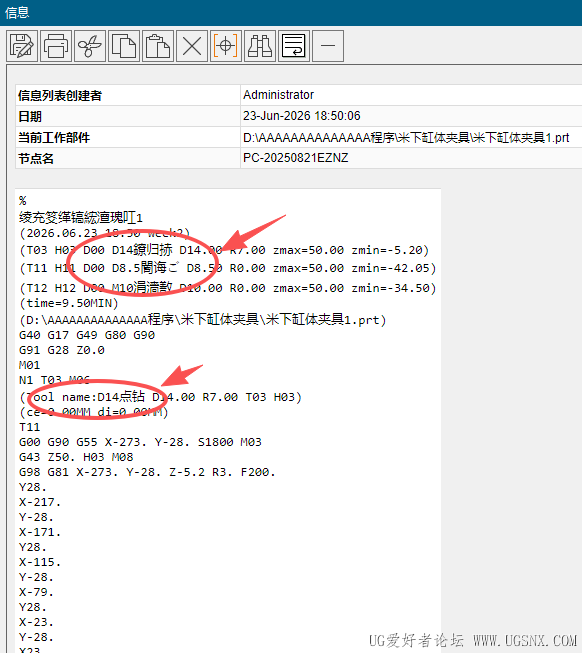Click the 日期 label cell

[x=128, y=116]
